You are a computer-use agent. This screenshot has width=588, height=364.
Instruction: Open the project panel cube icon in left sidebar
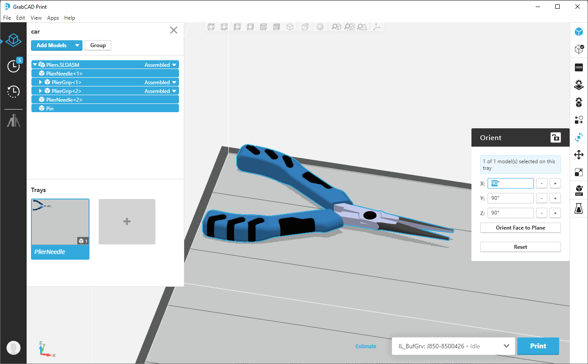(x=14, y=41)
